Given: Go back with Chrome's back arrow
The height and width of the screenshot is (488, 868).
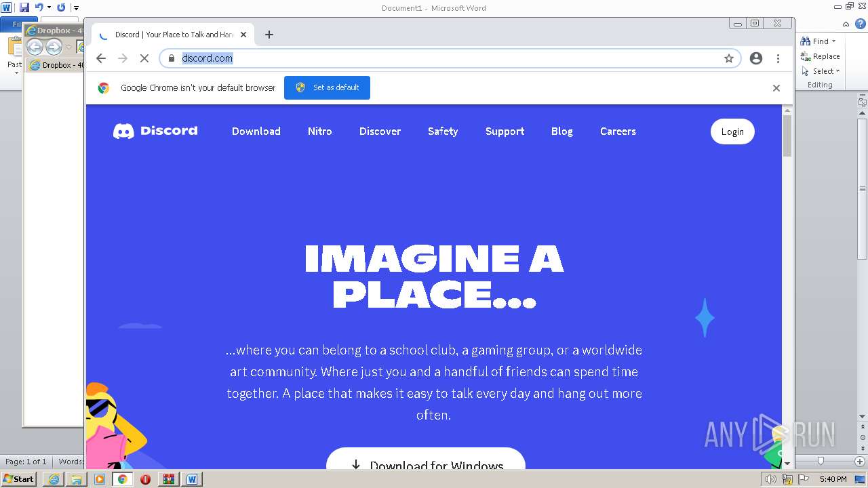Looking at the screenshot, I should point(101,58).
